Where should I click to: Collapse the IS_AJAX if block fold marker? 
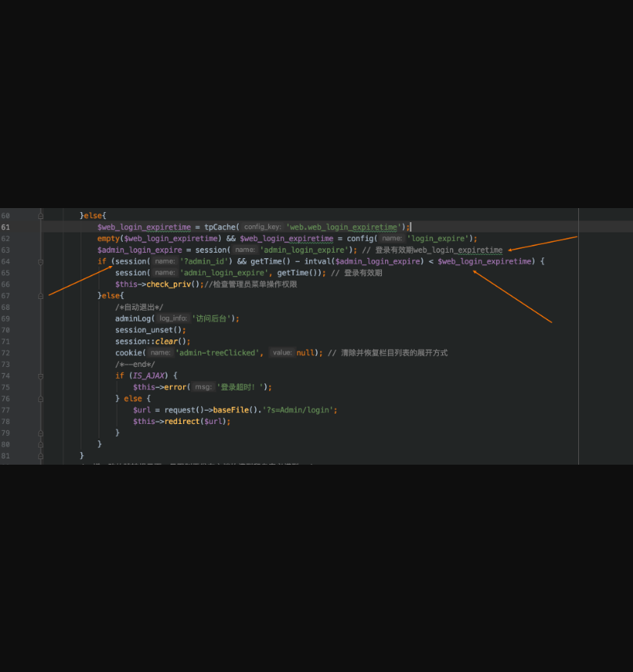click(x=41, y=376)
